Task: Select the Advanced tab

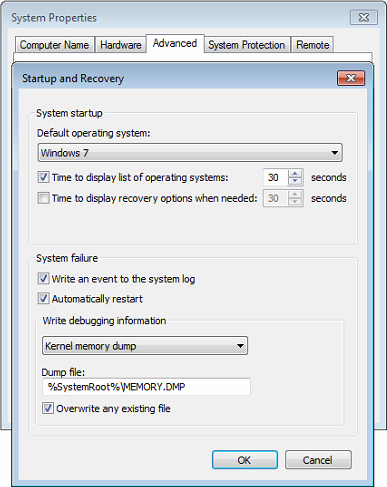Action: [x=175, y=43]
